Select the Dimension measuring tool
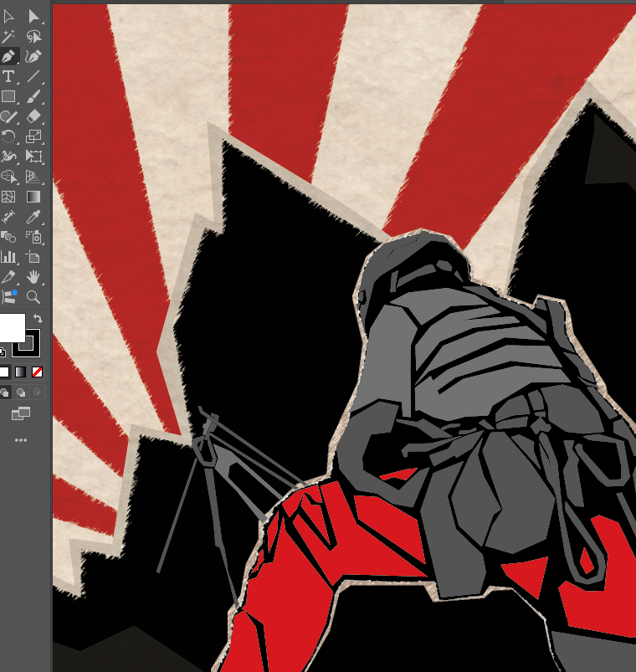This screenshot has height=672, width=636. pos(8,217)
